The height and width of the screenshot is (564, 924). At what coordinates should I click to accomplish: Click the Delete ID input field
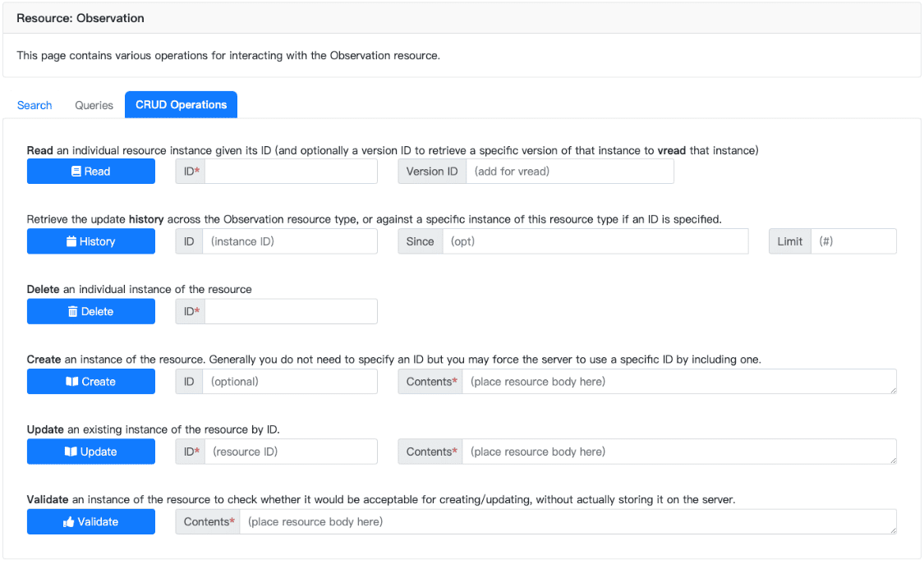[x=291, y=311]
